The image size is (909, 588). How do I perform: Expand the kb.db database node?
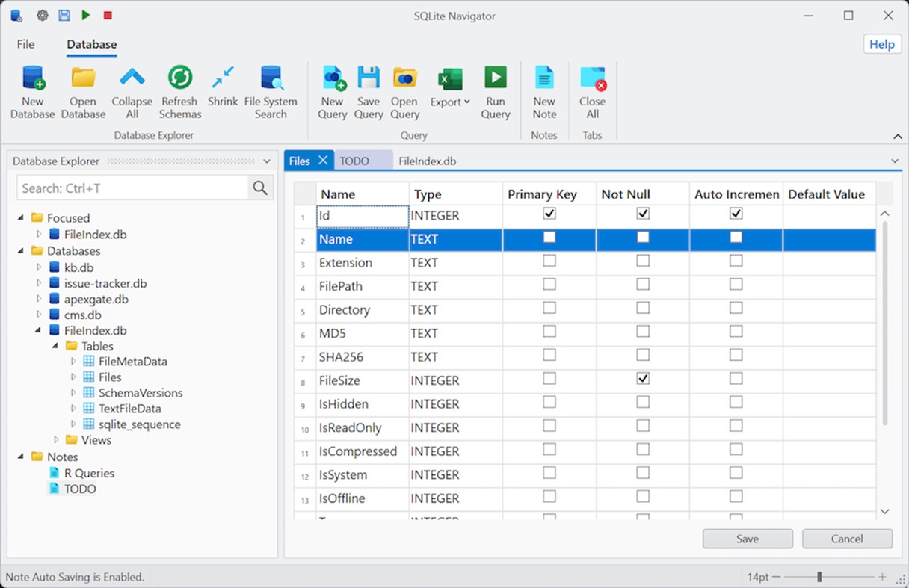point(40,267)
